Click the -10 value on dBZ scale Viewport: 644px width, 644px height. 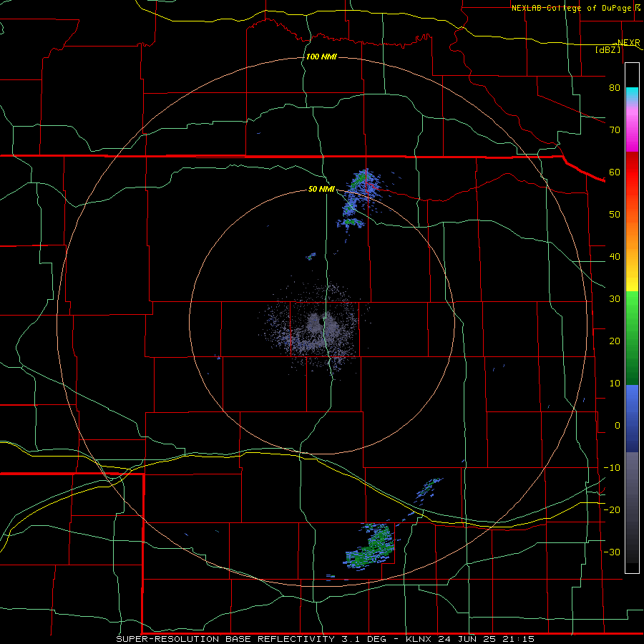click(612, 468)
